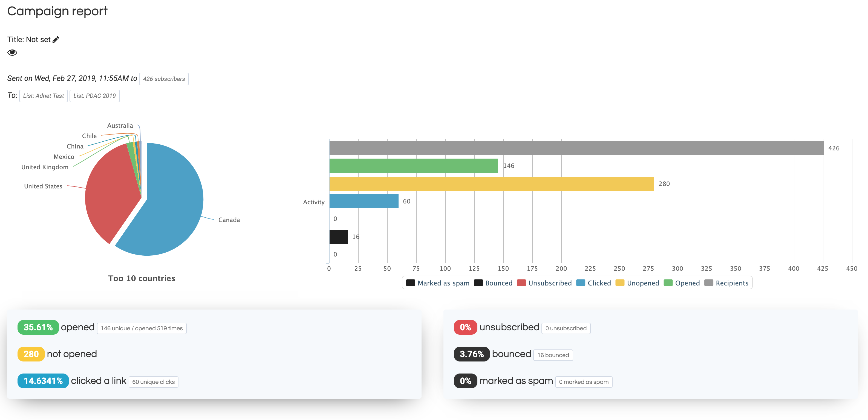Open the 0 unsubscribed detail
The image size is (868, 420).
[x=566, y=328]
